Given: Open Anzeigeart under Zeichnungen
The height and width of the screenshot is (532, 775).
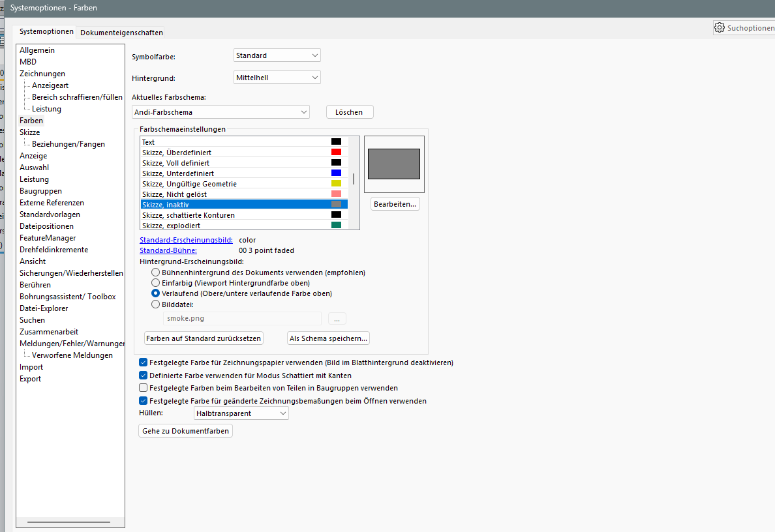Looking at the screenshot, I should [50, 85].
